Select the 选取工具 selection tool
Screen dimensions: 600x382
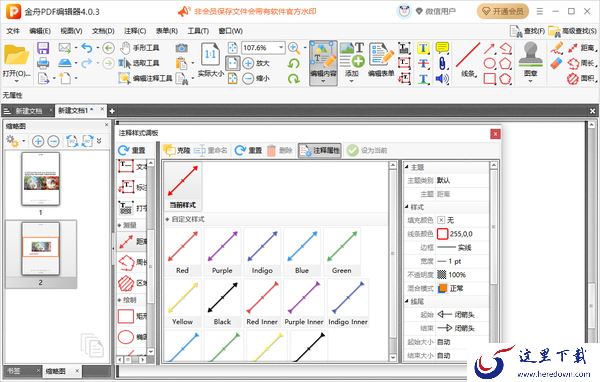(x=139, y=63)
